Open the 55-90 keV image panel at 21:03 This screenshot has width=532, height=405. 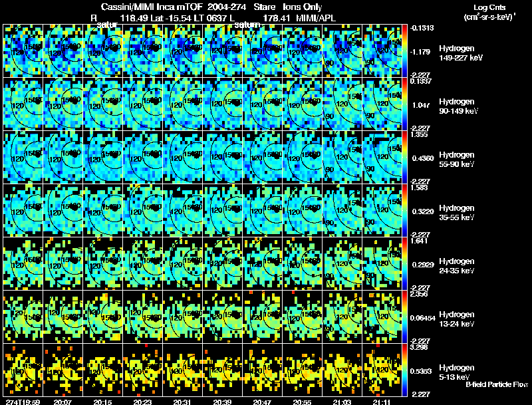tap(342, 158)
